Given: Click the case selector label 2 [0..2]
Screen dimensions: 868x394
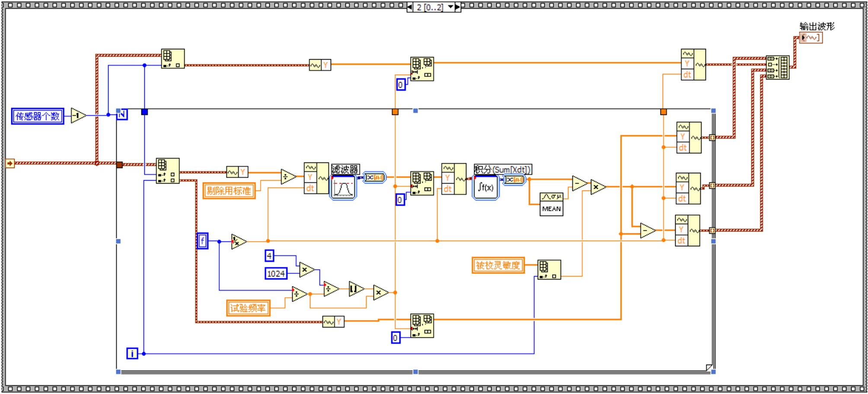Looking at the screenshot, I should tap(429, 7).
